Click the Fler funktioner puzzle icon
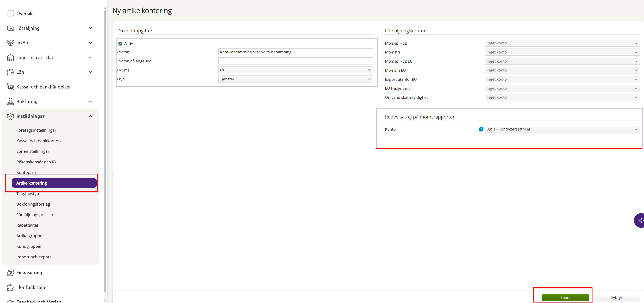Screen dimensions: 644x303 [10, 288]
